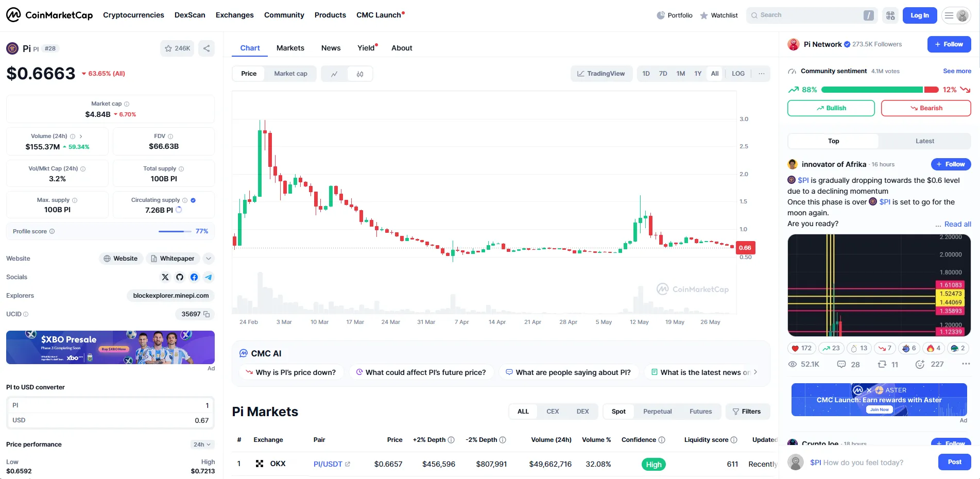Image resolution: width=980 pixels, height=479 pixels.
Task: Toggle LOG scale on chart
Action: point(738,74)
